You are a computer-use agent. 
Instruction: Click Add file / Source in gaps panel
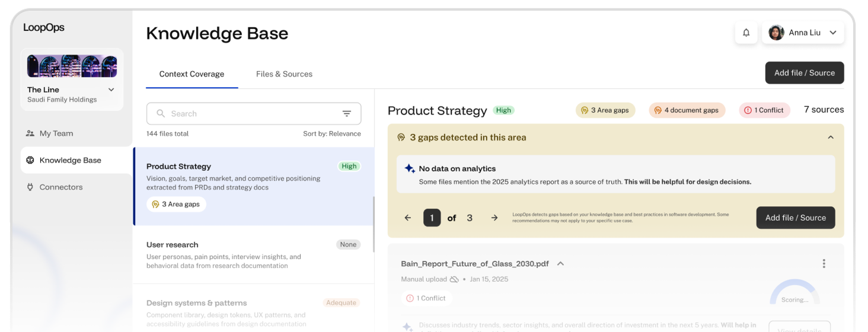click(x=796, y=218)
